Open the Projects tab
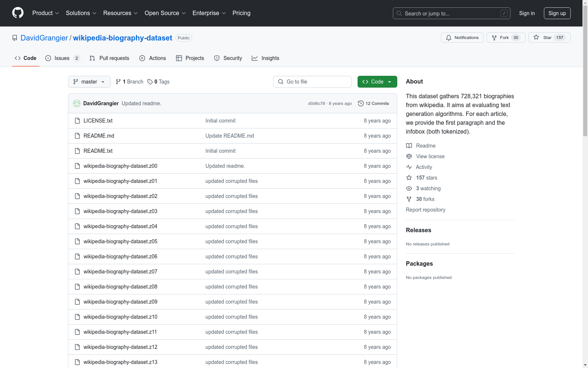This screenshot has width=588, height=368. click(x=190, y=58)
